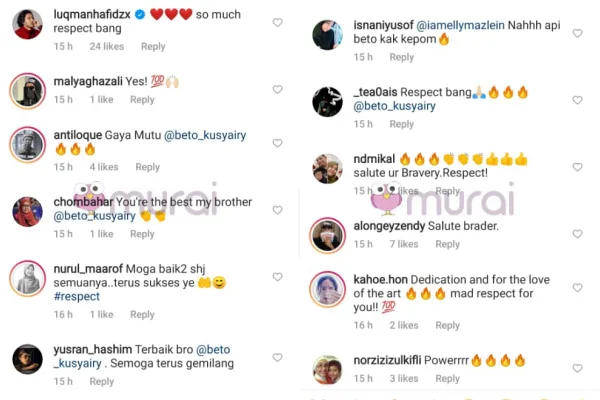Viewport: 600px width, 400px height.
Task: Reply to luqmanhafidzx's comment
Action: tap(153, 47)
